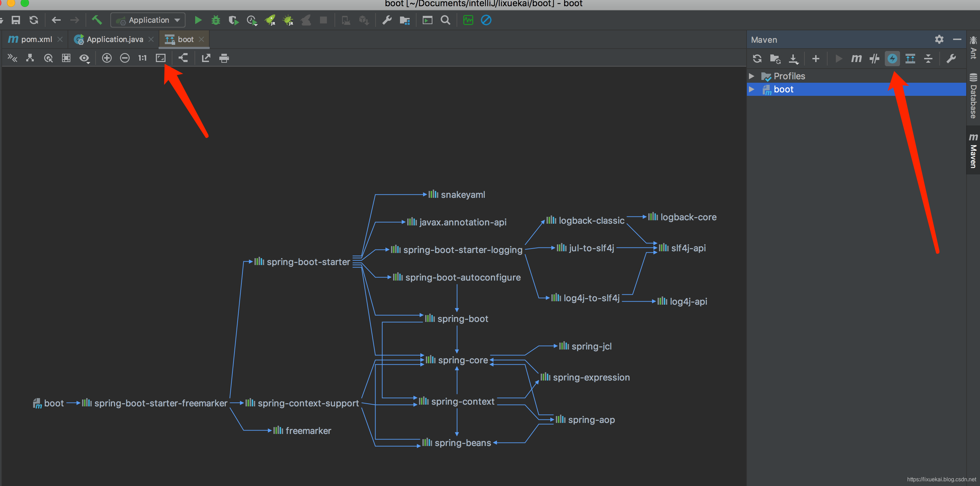Open the Database side tool window
Screen dimensions: 980x486
(973, 97)
